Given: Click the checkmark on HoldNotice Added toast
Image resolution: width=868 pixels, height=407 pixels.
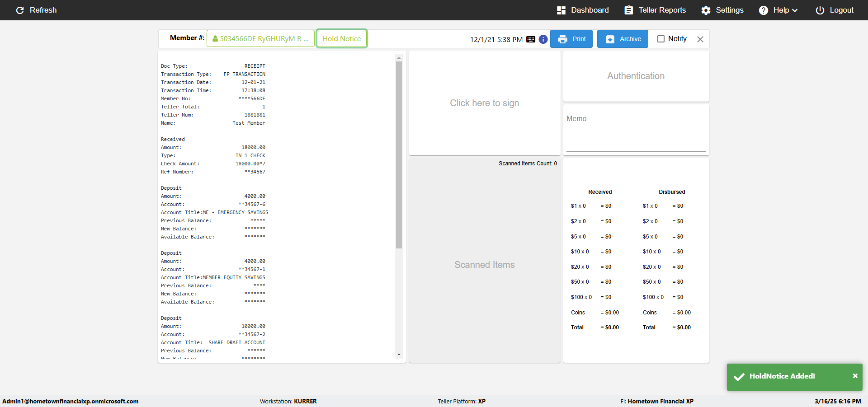Looking at the screenshot, I should tap(739, 377).
